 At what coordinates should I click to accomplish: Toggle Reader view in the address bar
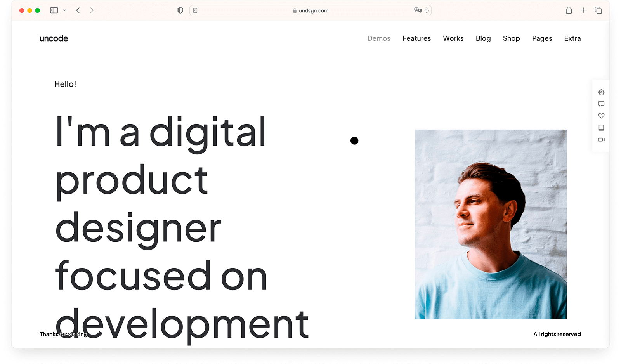(x=195, y=10)
